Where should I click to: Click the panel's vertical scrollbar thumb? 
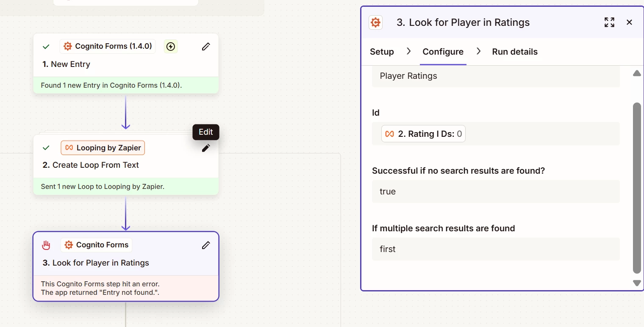pyautogui.click(x=637, y=188)
